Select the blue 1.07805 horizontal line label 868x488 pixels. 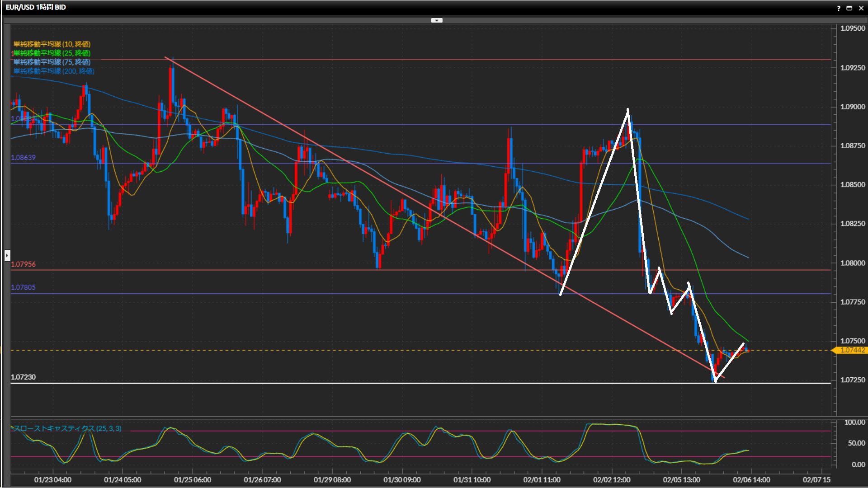pos(23,287)
